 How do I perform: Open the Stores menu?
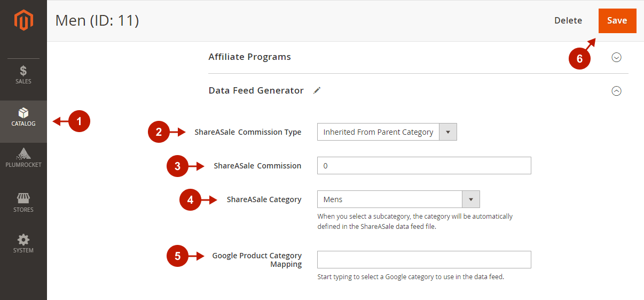(23, 203)
